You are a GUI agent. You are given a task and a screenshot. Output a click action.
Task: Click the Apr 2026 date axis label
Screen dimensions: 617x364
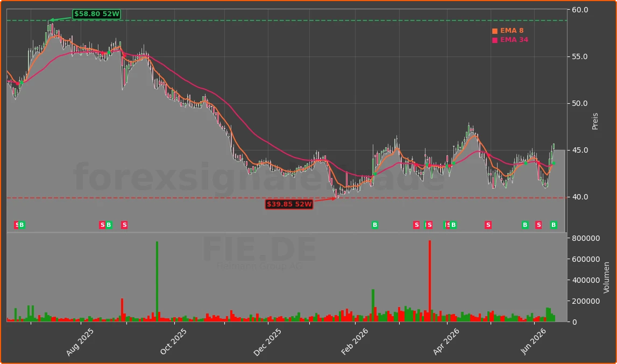coord(446,341)
